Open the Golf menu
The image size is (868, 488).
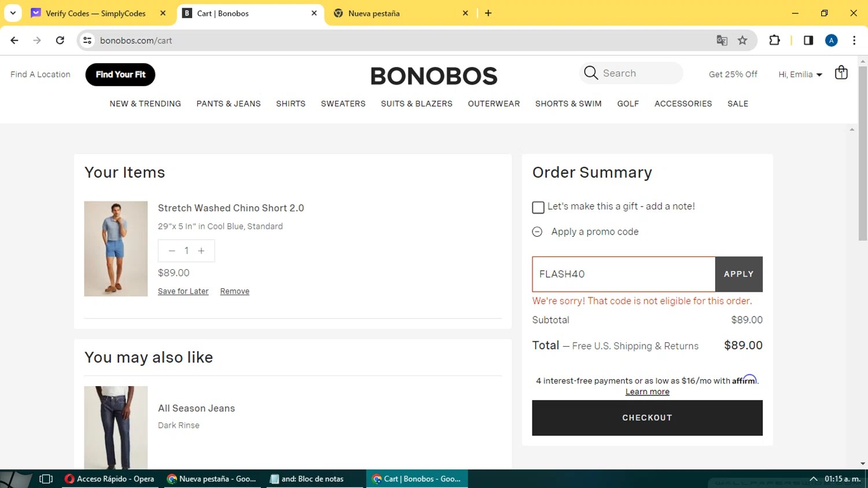pyautogui.click(x=628, y=104)
